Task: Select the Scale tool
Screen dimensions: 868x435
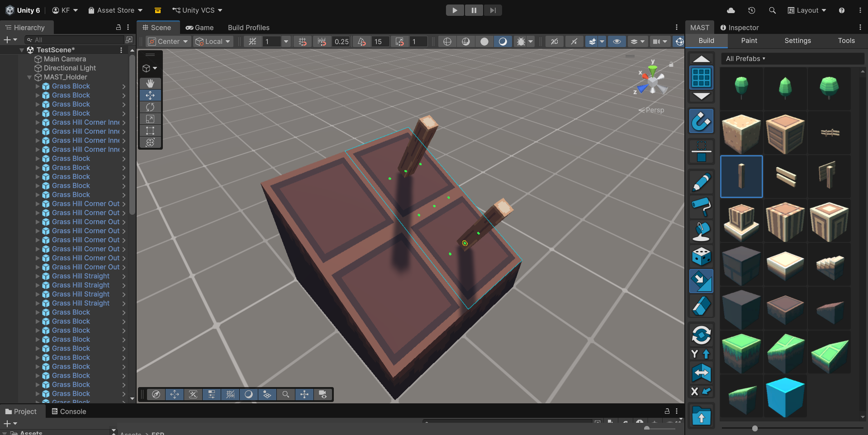Action: point(150,119)
